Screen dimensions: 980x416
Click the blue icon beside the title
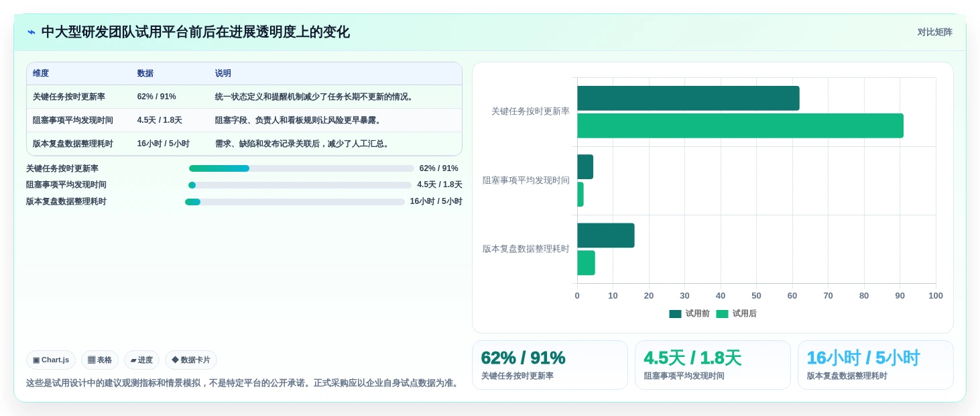click(32, 32)
